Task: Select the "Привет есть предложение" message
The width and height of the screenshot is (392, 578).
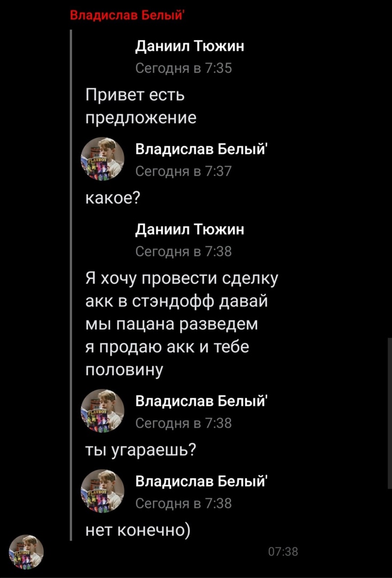Action: click(x=141, y=107)
